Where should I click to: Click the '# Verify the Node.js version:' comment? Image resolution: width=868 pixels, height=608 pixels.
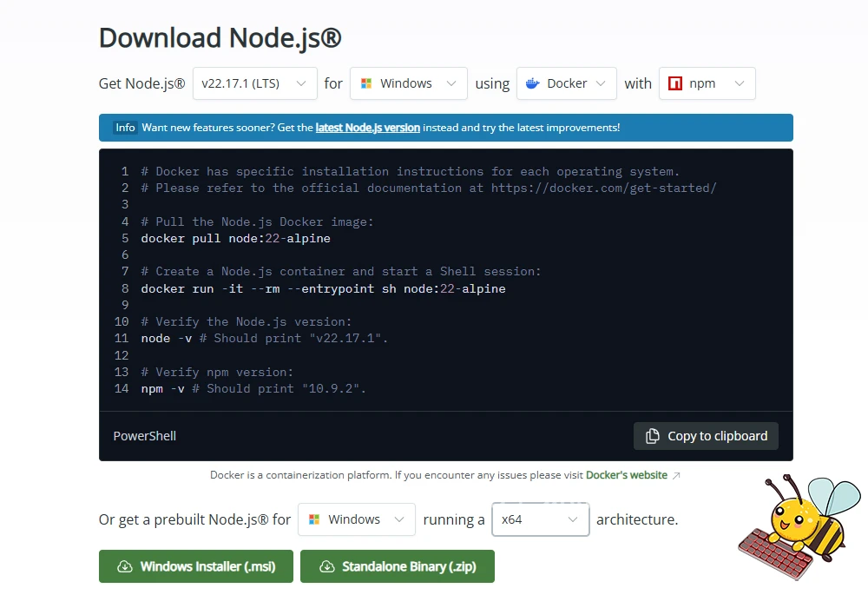247,321
